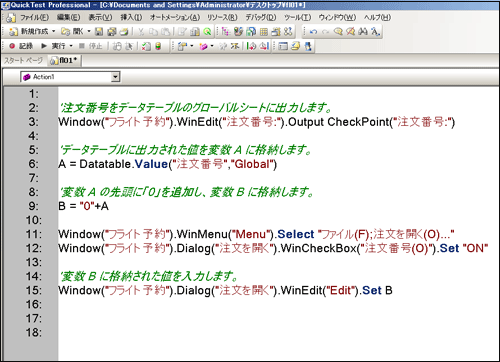This screenshot has height=362, width=500.
Task: Click the save all icon
Action: (112, 32)
